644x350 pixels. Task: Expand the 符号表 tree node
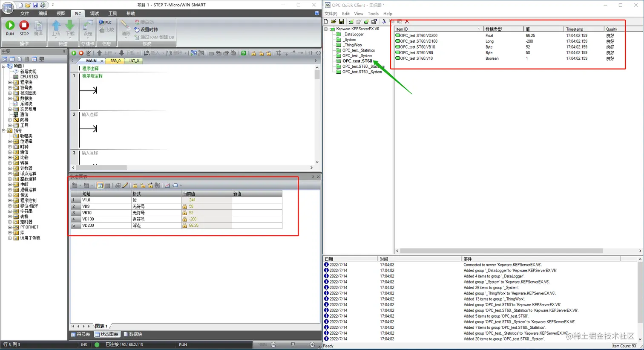(x=10, y=88)
